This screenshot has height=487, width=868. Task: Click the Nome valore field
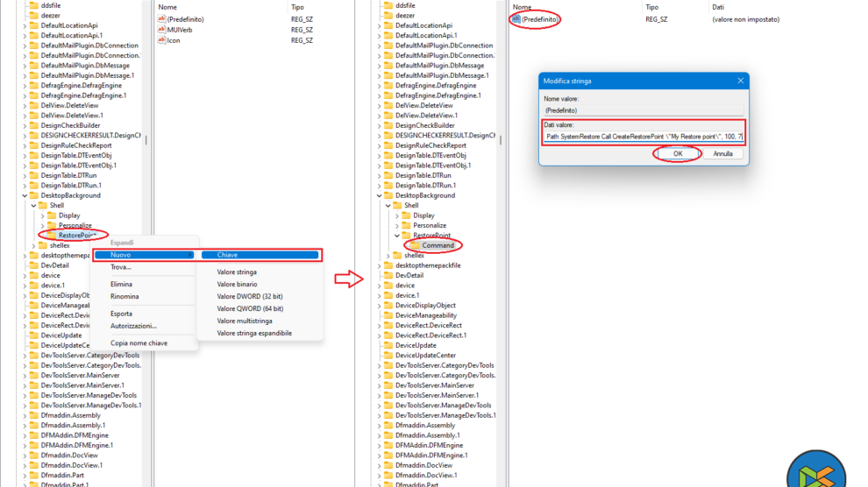click(x=644, y=110)
